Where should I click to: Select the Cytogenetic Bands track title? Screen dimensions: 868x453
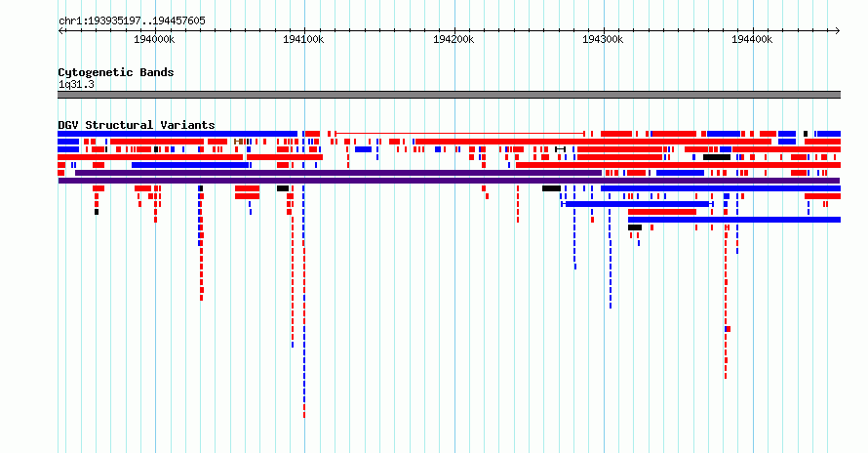116,72
